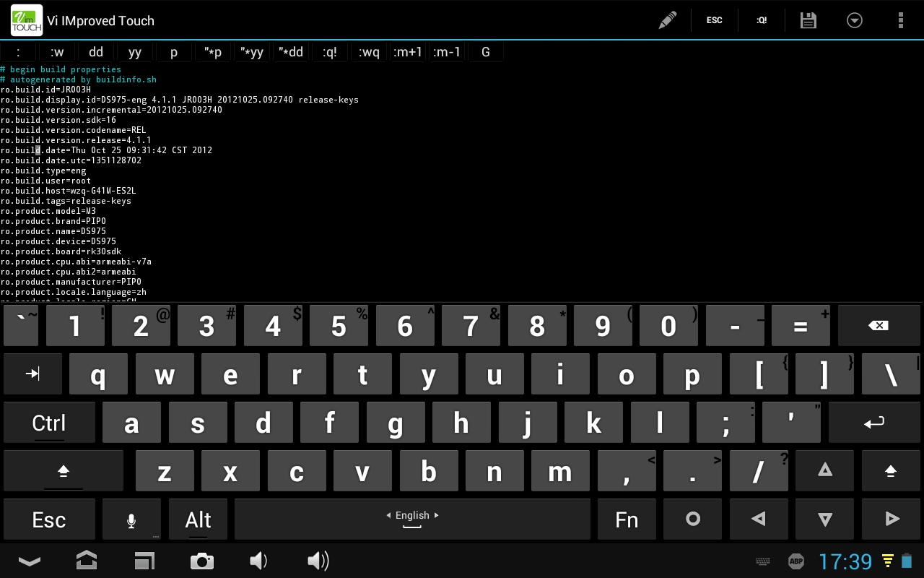Tap the English spacebar
924x578 pixels.
[x=412, y=519]
